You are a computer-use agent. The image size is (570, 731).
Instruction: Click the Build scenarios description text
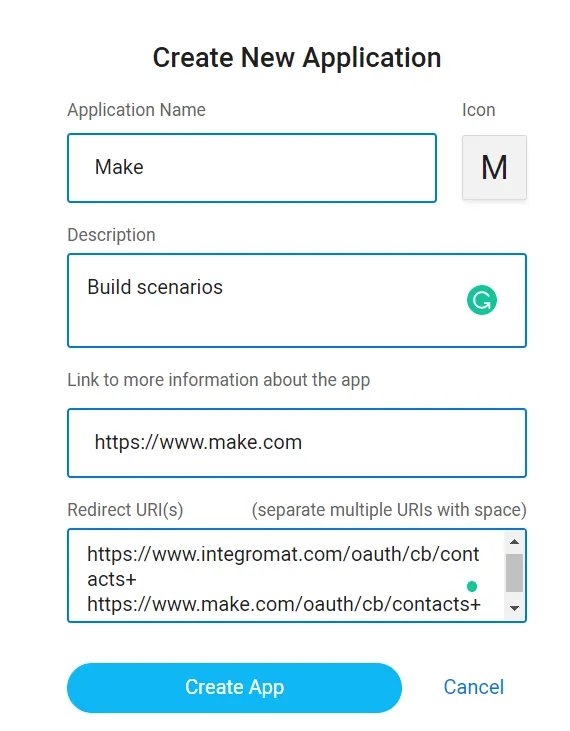[155, 287]
